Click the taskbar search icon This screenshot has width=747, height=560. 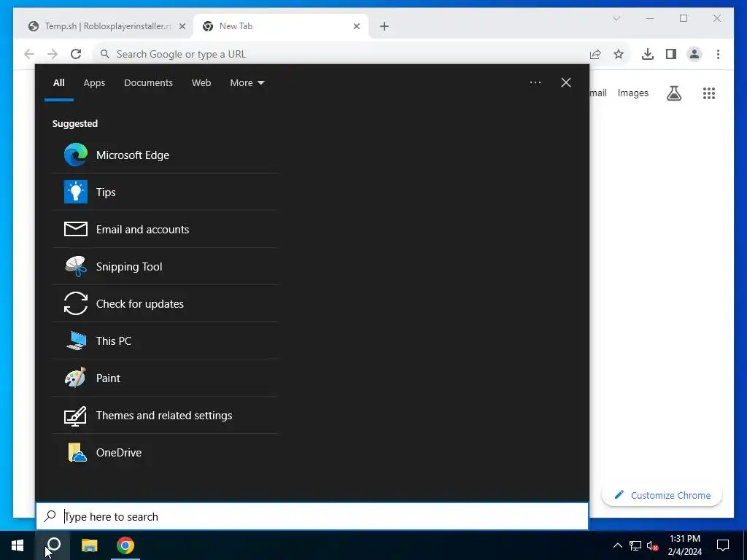coord(53,545)
